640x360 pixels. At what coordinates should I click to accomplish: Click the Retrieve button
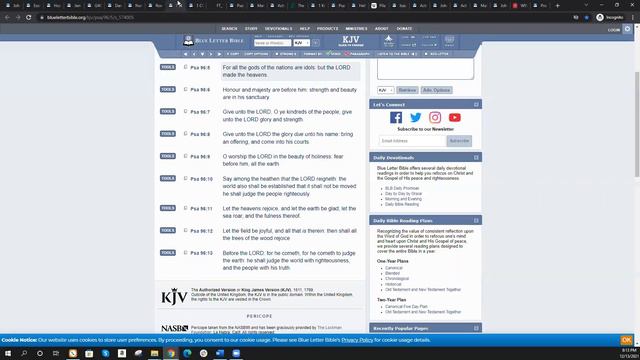[x=407, y=90]
